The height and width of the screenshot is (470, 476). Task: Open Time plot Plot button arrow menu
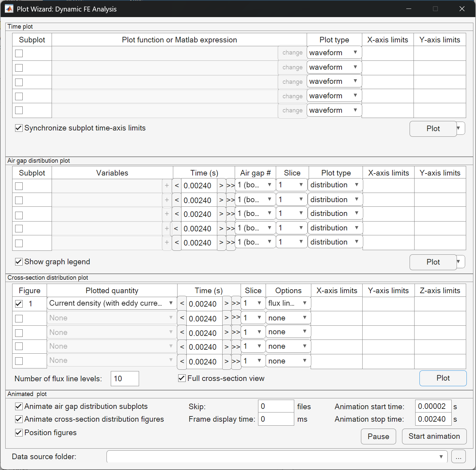tap(461, 128)
